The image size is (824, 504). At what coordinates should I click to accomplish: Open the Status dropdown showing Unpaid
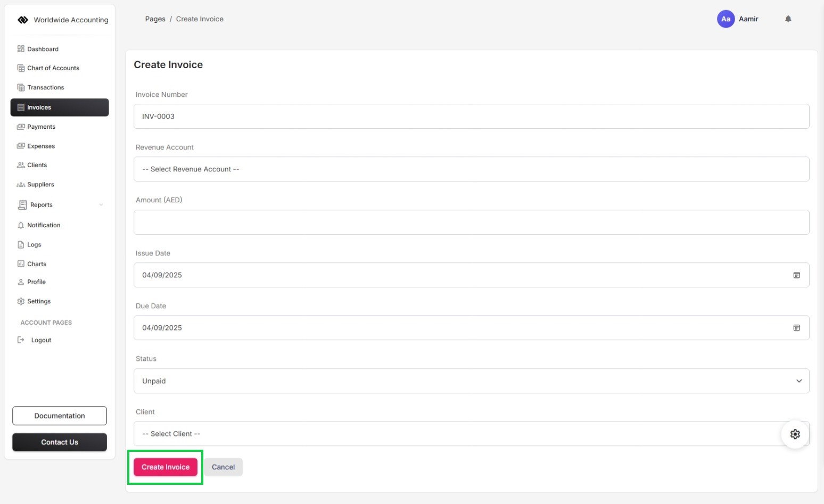pos(471,381)
